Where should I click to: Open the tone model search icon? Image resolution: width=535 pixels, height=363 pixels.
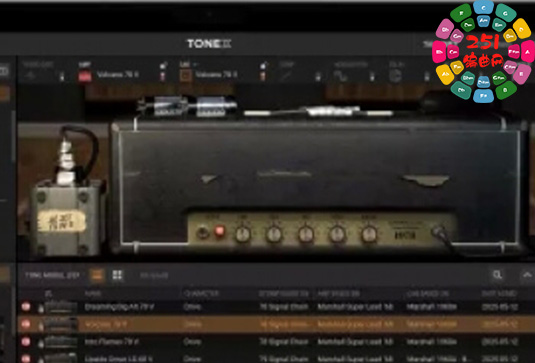pos(497,275)
